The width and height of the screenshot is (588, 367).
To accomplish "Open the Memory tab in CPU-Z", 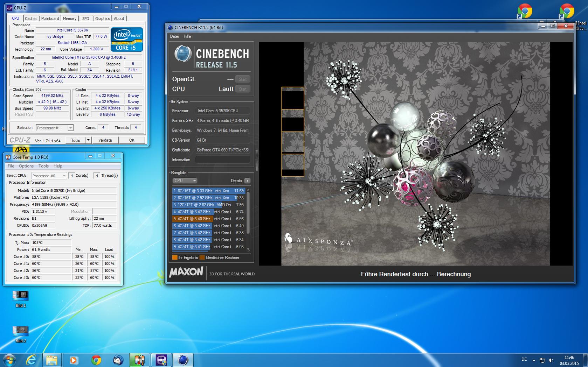I will pos(70,19).
